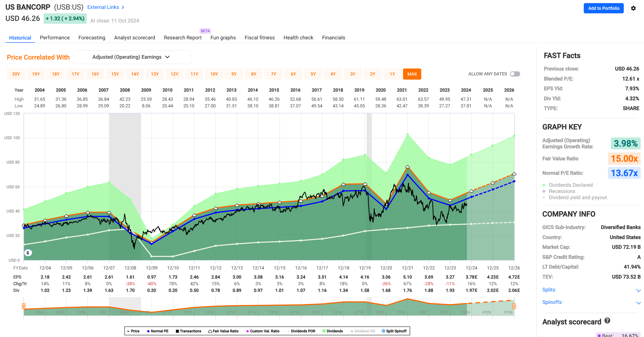Toggle Normal PE blue dot legend item
The width and height of the screenshot is (644, 337).
148,331
